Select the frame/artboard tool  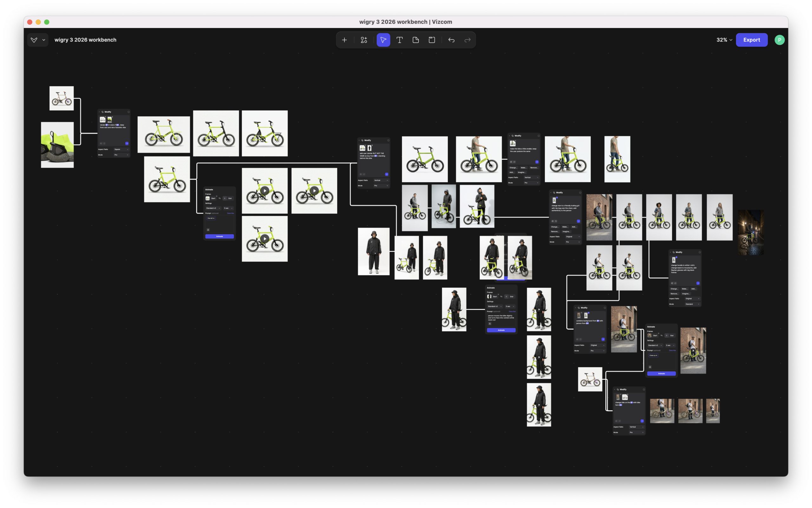[x=432, y=40]
